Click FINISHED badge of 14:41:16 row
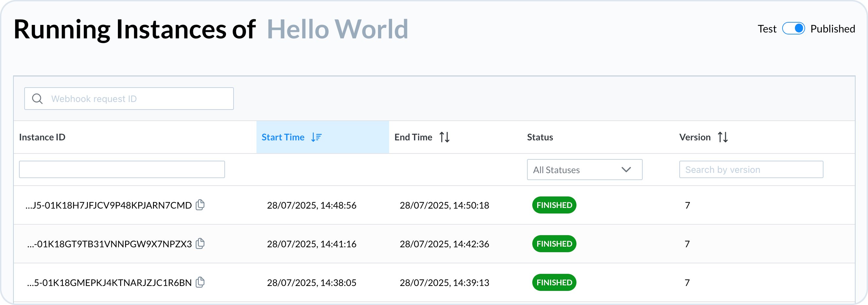 (554, 244)
